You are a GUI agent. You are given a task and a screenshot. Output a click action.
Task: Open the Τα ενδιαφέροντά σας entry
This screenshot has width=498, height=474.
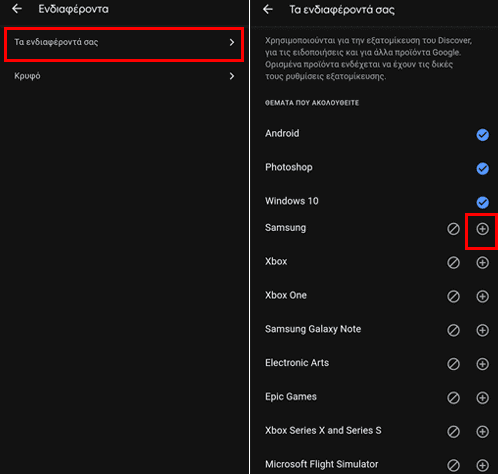coord(124,44)
